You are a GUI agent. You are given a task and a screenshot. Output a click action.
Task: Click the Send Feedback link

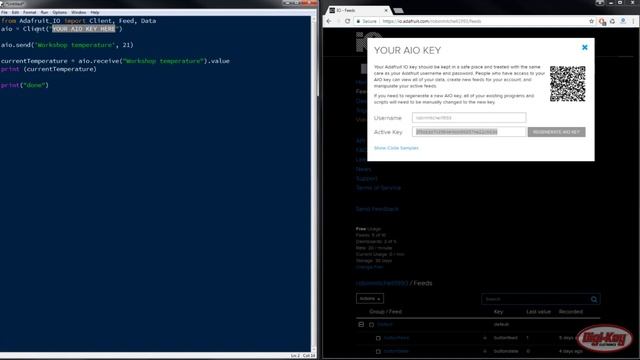[377, 209]
